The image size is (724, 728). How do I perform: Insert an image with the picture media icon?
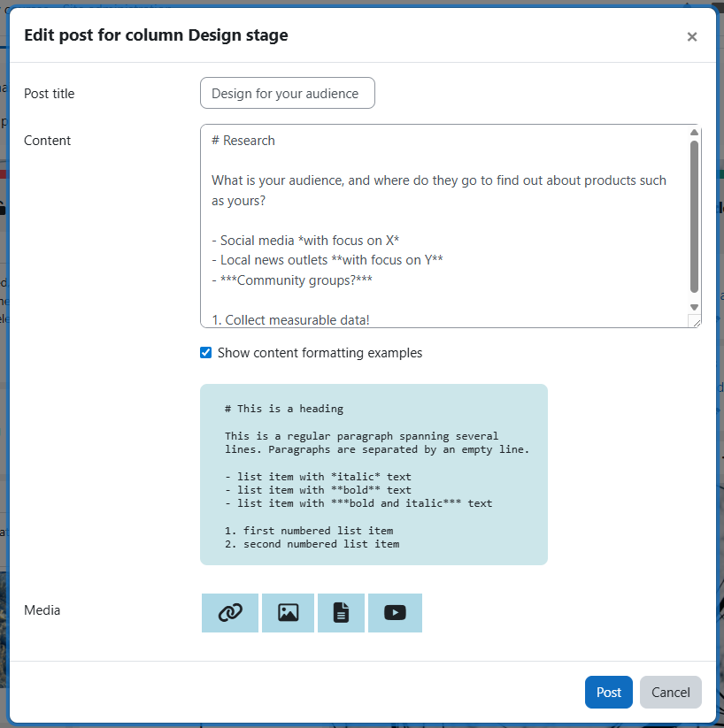tap(287, 612)
